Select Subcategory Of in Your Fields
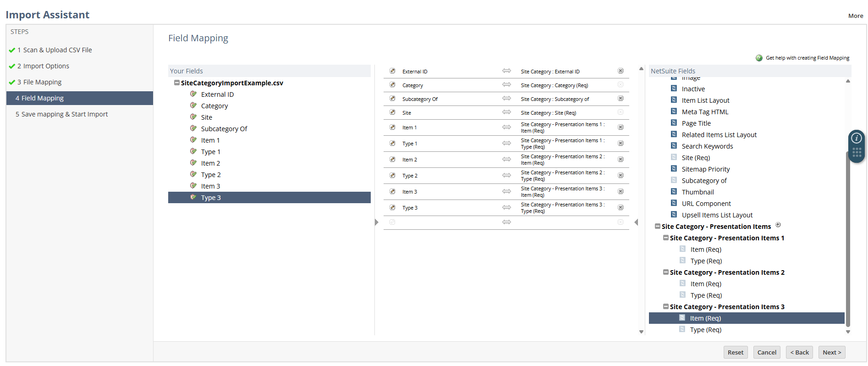 coord(224,129)
